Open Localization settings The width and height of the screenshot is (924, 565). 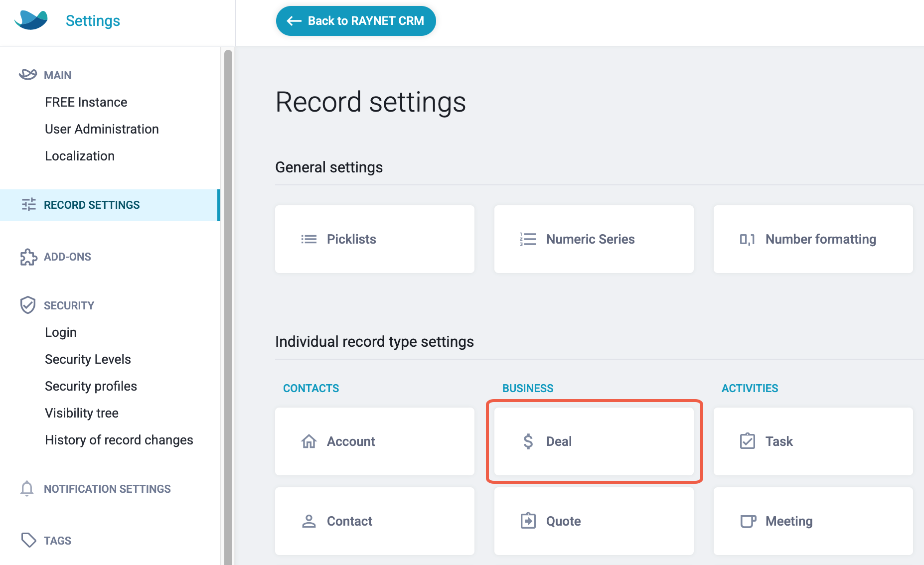[x=80, y=156]
